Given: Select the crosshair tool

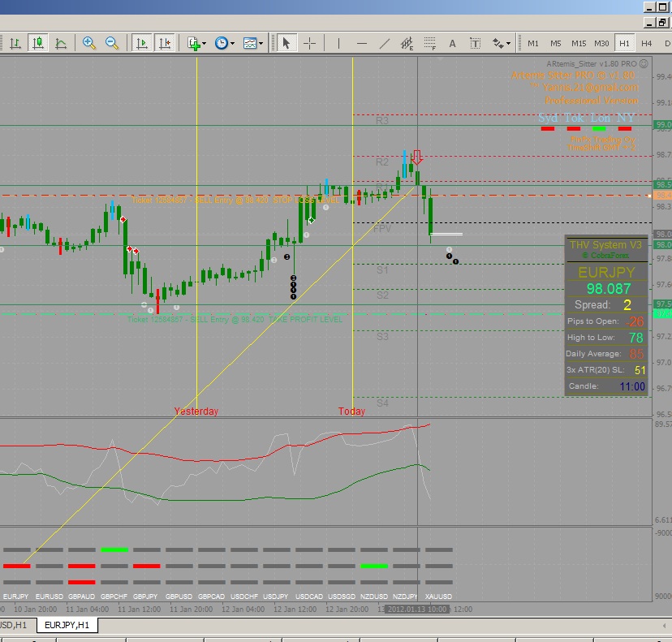Looking at the screenshot, I should pyautogui.click(x=309, y=43).
